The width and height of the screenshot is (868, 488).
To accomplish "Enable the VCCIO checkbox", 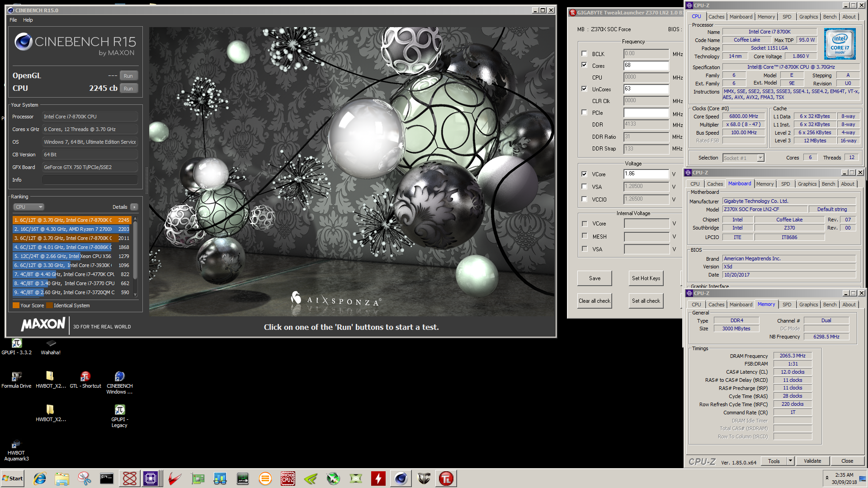I will [584, 199].
